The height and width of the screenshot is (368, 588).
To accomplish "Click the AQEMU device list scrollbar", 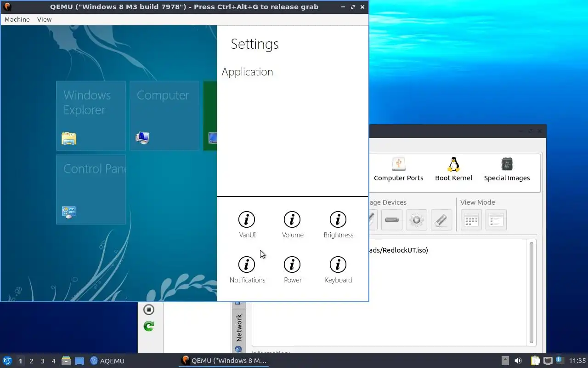I will (531, 293).
